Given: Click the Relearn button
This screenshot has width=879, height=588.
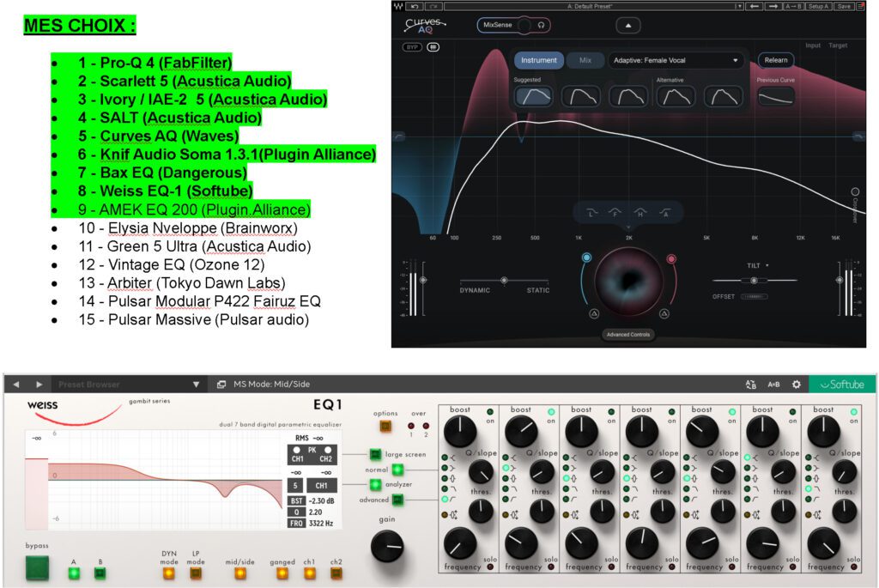Looking at the screenshot, I should [775, 60].
